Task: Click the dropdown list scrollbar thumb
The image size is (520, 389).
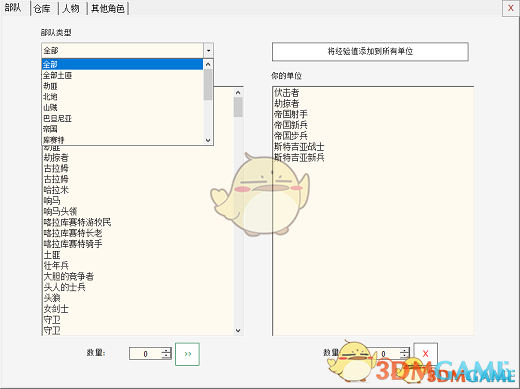Action: (208, 84)
